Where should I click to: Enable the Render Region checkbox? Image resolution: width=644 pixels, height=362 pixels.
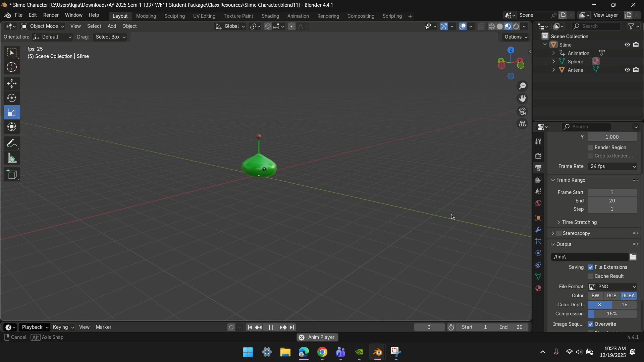(591, 147)
